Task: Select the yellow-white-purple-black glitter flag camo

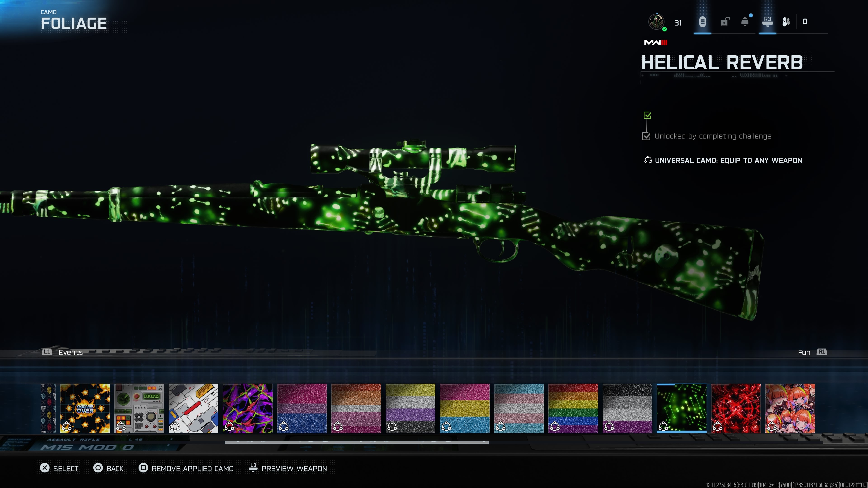Action: [x=410, y=408]
